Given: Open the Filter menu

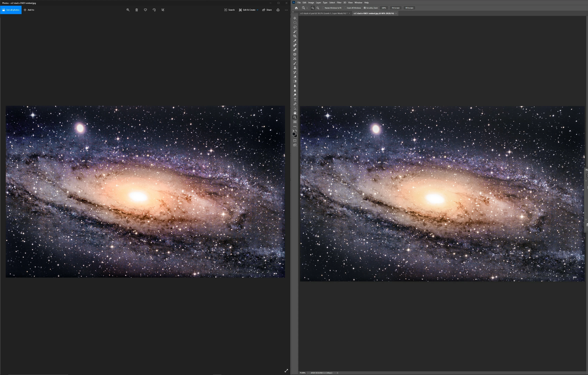Looking at the screenshot, I should (x=339, y=2).
